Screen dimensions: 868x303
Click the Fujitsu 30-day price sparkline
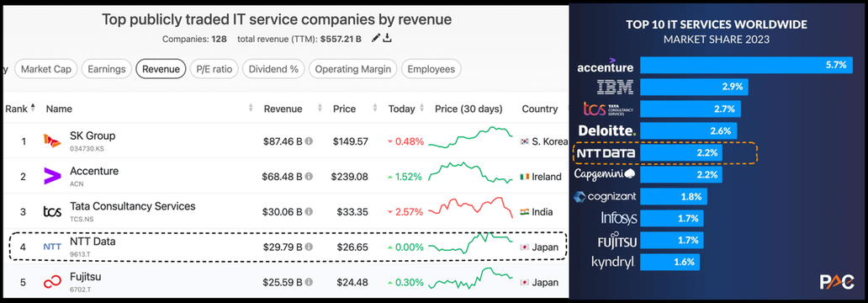[471, 279]
